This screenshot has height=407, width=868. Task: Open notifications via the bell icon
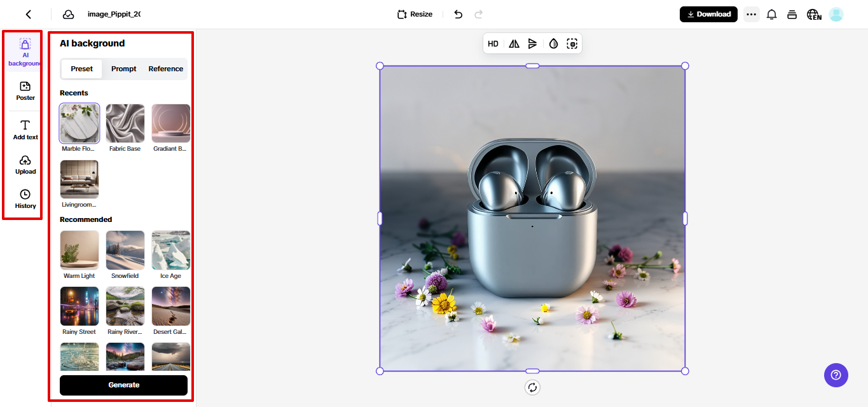pyautogui.click(x=771, y=14)
